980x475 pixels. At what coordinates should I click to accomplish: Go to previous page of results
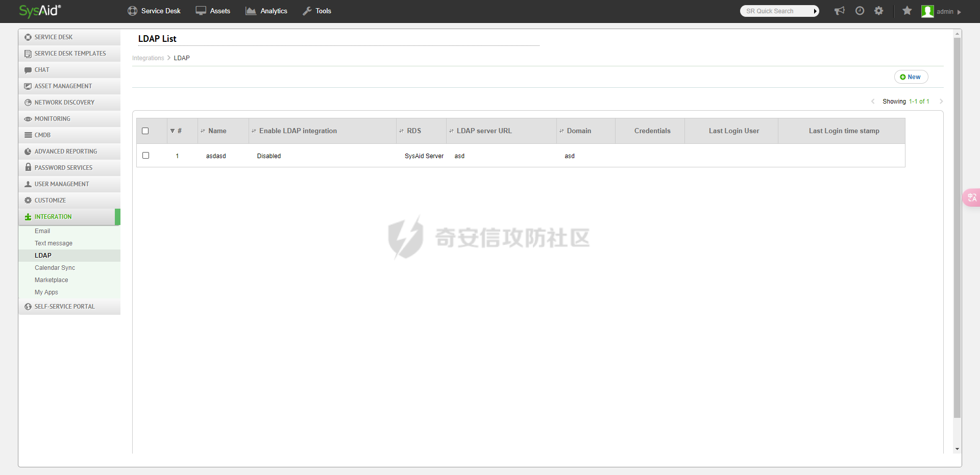click(873, 102)
